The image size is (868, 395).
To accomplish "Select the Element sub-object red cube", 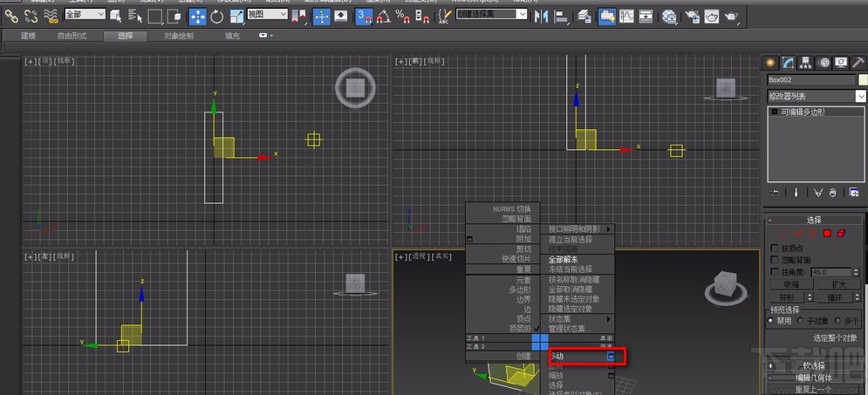I will [841, 234].
